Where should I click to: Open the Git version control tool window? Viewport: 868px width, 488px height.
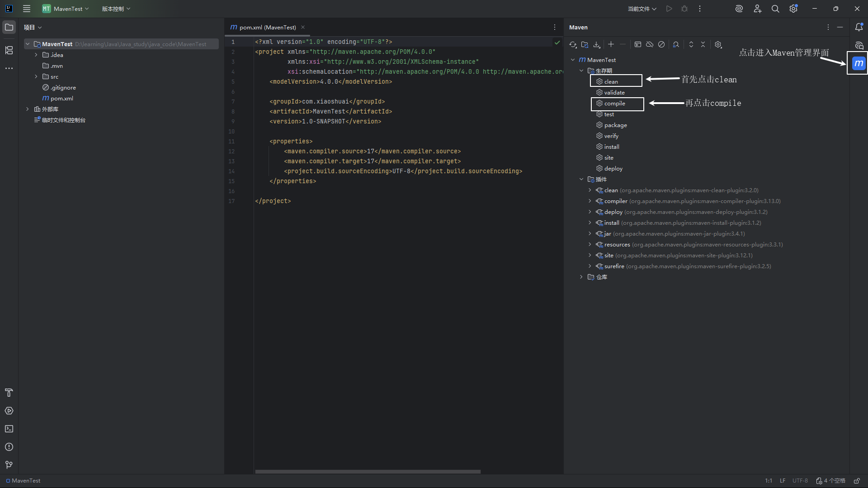pyautogui.click(x=9, y=464)
